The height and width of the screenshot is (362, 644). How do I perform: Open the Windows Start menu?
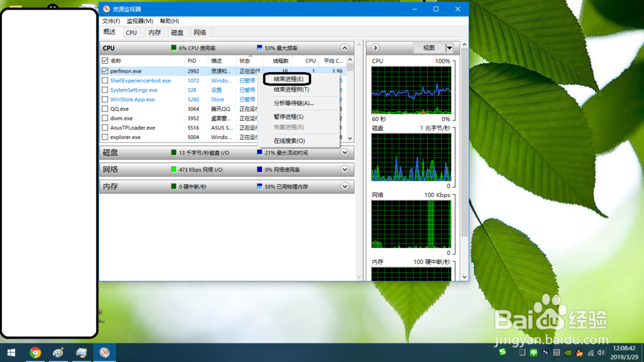point(11,352)
